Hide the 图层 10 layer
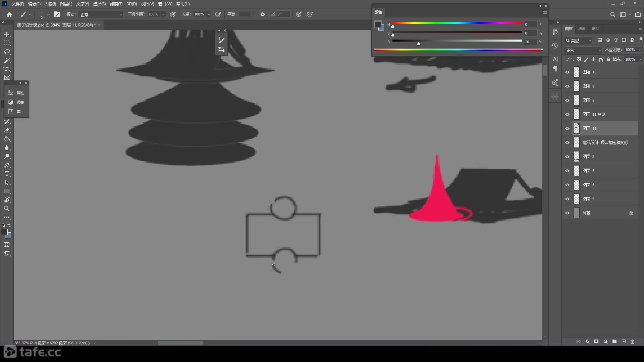This screenshot has width=644, height=362. coord(567,72)
